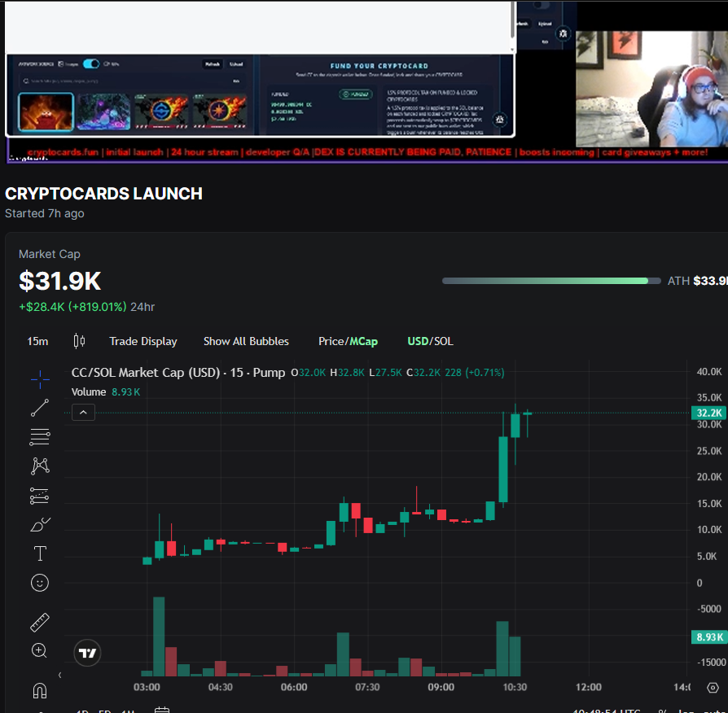Select the burning Elmo artwork thumbnail
728x713 pixels.
tap(46, 112)
